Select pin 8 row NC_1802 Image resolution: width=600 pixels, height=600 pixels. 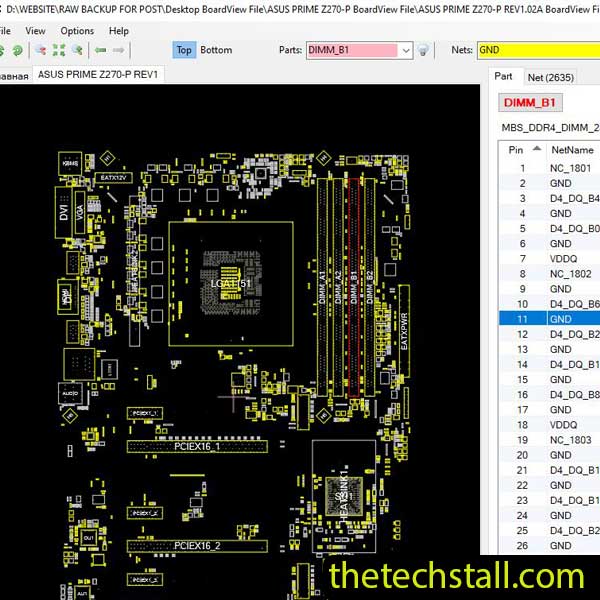pyautogui.click(x=549, y=274)
